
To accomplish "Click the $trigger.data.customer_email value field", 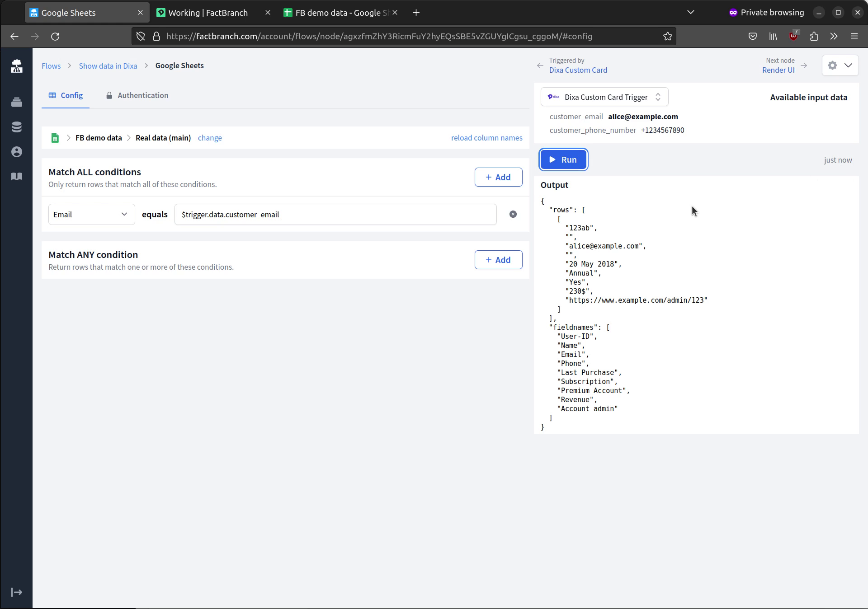I will coord(335,214).
